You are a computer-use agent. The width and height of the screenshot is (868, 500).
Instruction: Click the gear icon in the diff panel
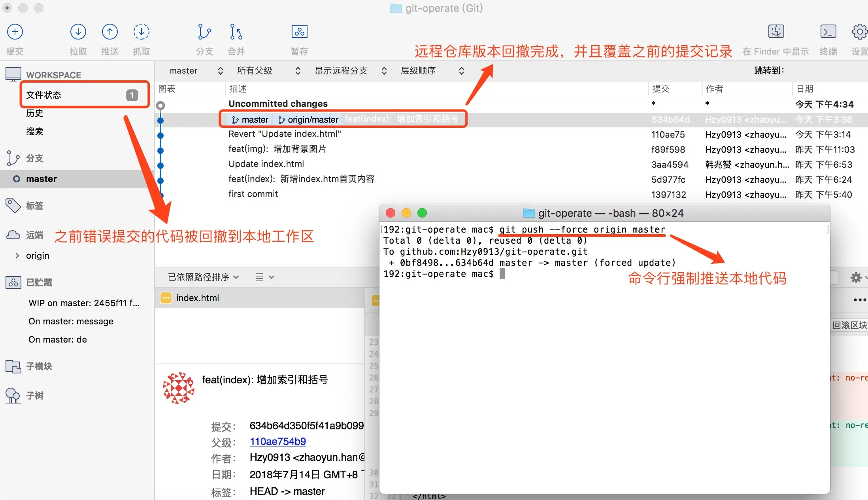pos(856,278)
